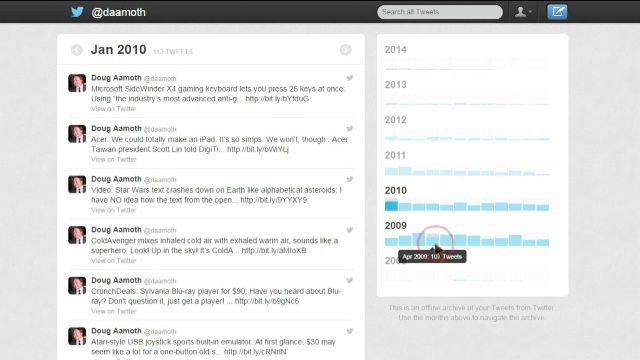Open the compose new Tweet button
This screenshot has height=360, width=640.
tap(557, 12)
